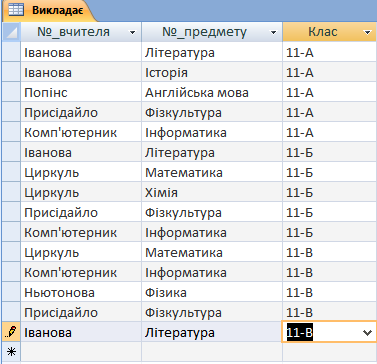
Task: Open the №_предмету column filter dropdown
Action: click(x=273, y=33)
